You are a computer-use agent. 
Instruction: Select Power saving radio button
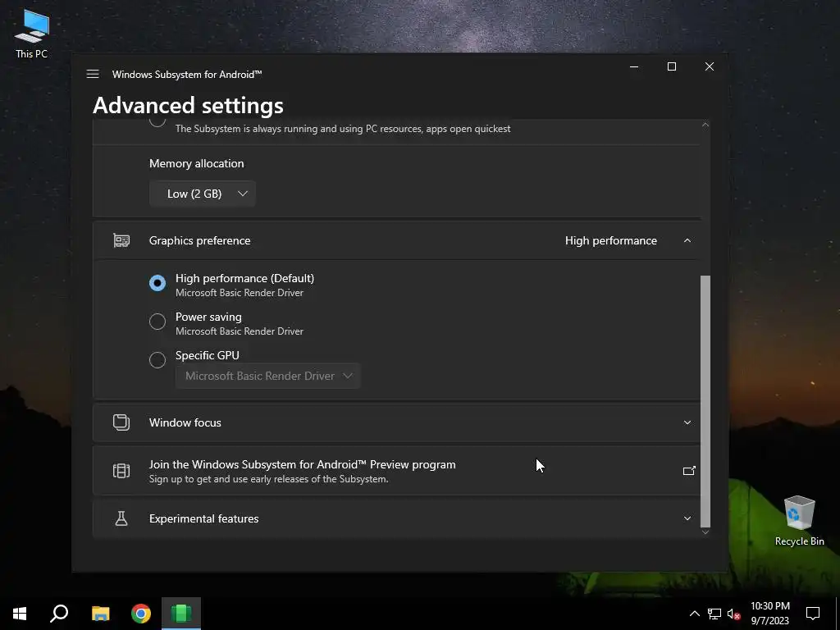point(157,322)
